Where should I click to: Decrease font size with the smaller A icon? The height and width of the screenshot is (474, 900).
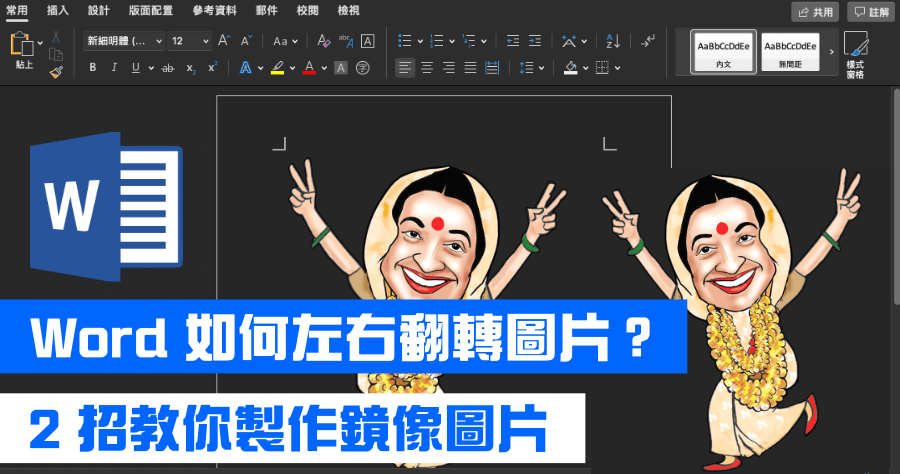(246, 41)
